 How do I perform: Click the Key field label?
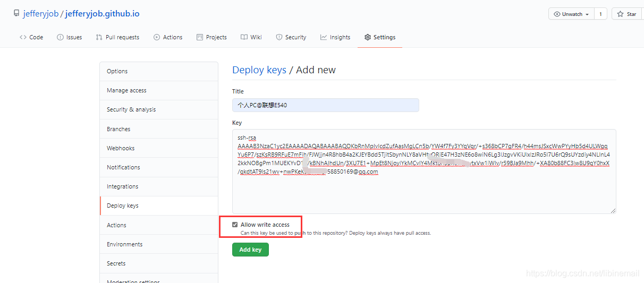pyautogui.click(x=237, y=123)
